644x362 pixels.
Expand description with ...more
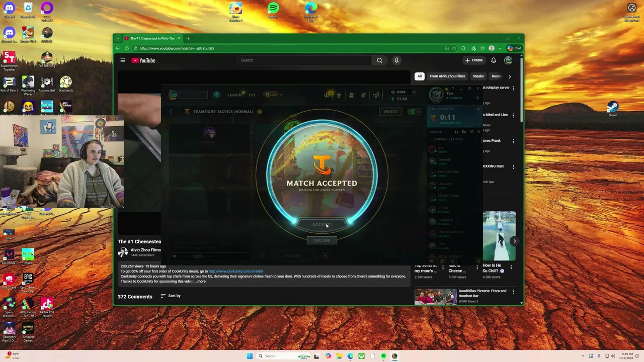200,282
